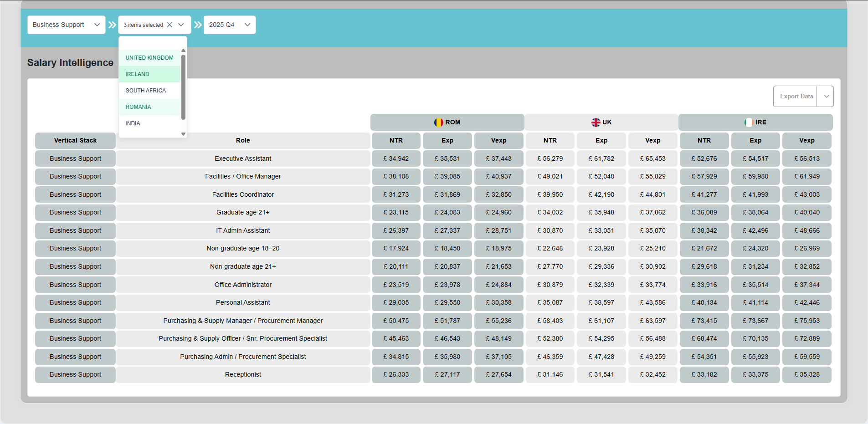Click the Facilities / Office Manager role

click(x=243, y=177)
